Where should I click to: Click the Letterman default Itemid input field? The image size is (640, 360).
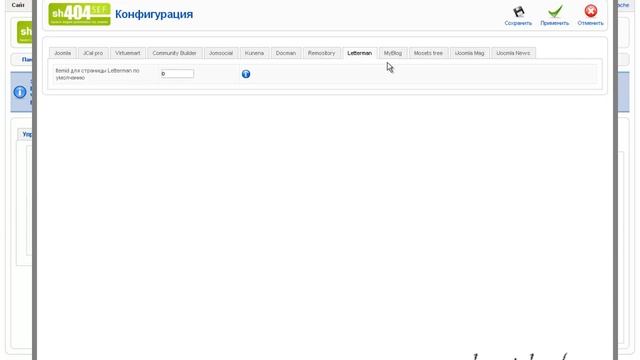pyautogui.click(x=177, y=74)
